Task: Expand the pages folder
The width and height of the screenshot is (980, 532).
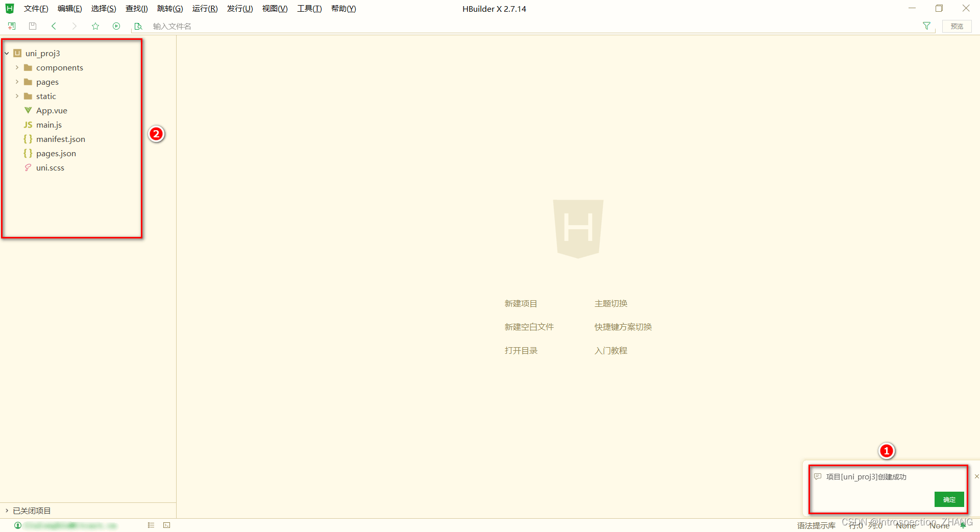Action: [17, 82]
